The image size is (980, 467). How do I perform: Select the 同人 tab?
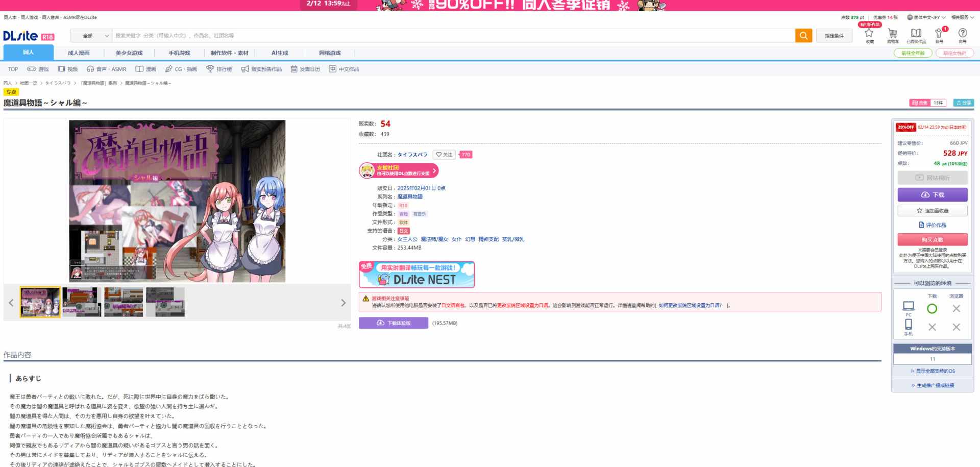click(29, 53)
